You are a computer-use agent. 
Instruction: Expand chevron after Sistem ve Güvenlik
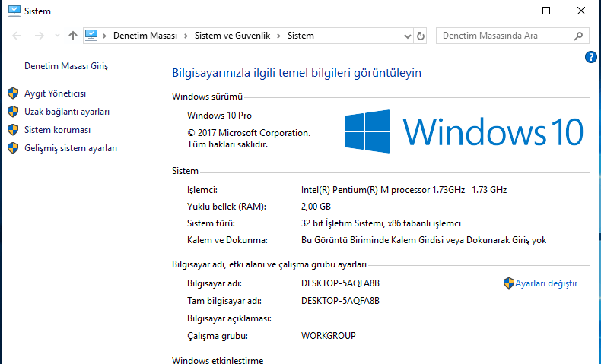tap(278, 36)
